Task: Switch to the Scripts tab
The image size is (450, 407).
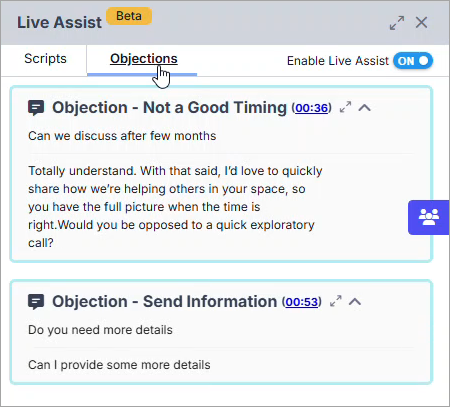Action: 45,59
